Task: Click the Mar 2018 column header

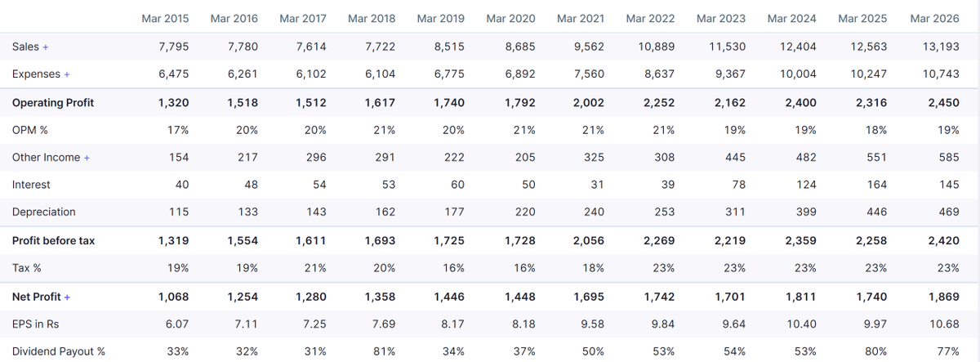Action: pyautogui.click(x=372, y=17)
